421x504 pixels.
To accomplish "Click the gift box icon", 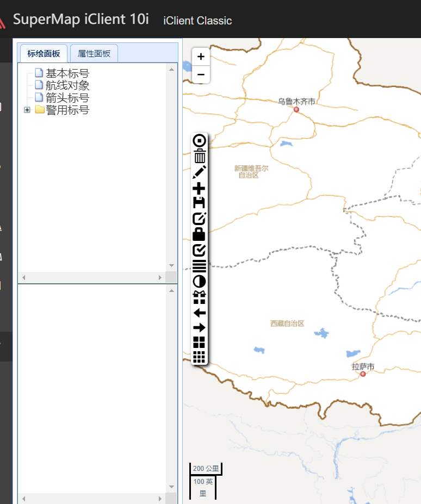I will pyautogui.click(x=200, y=297).
